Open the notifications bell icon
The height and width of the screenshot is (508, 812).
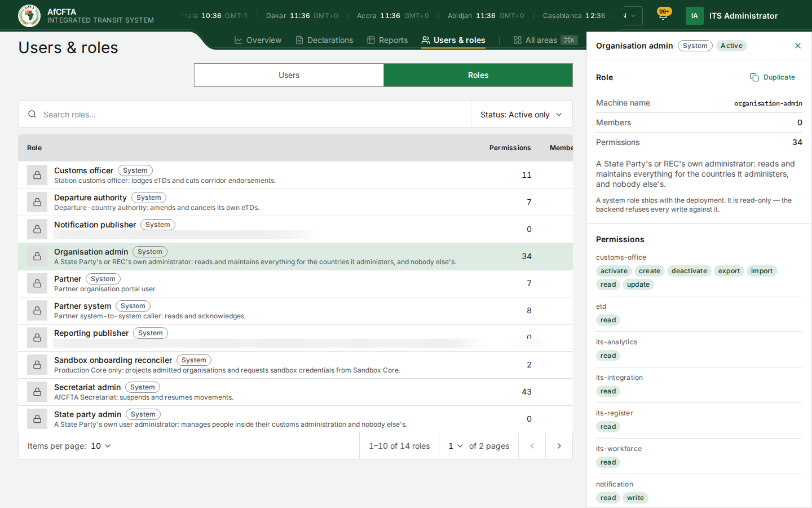663,15
